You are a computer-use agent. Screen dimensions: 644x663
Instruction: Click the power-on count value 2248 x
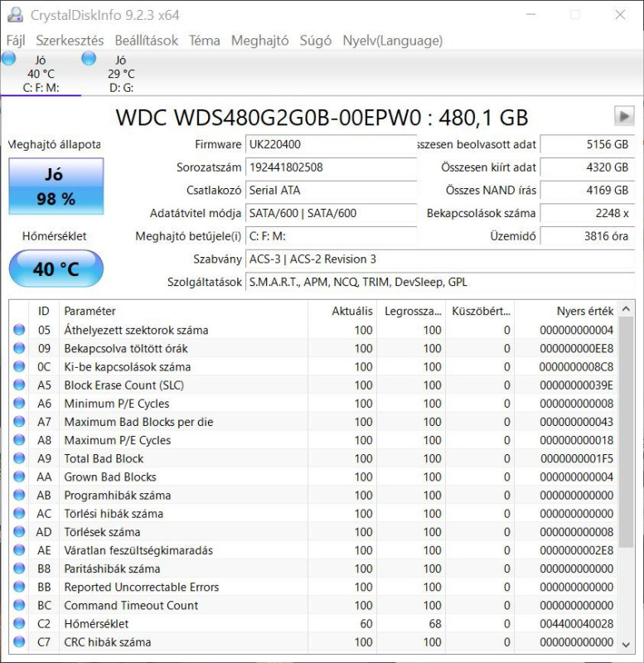point(588,213)
